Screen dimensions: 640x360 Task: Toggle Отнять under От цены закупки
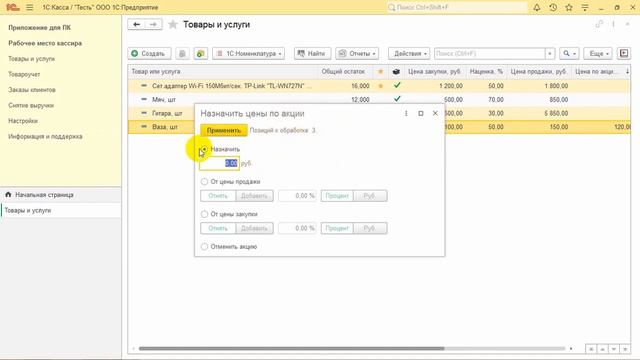[x=218, y=228]
